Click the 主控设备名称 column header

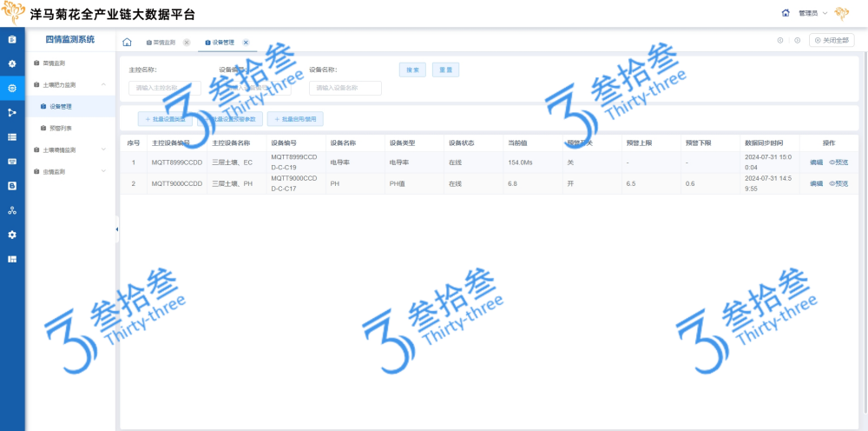231,143
